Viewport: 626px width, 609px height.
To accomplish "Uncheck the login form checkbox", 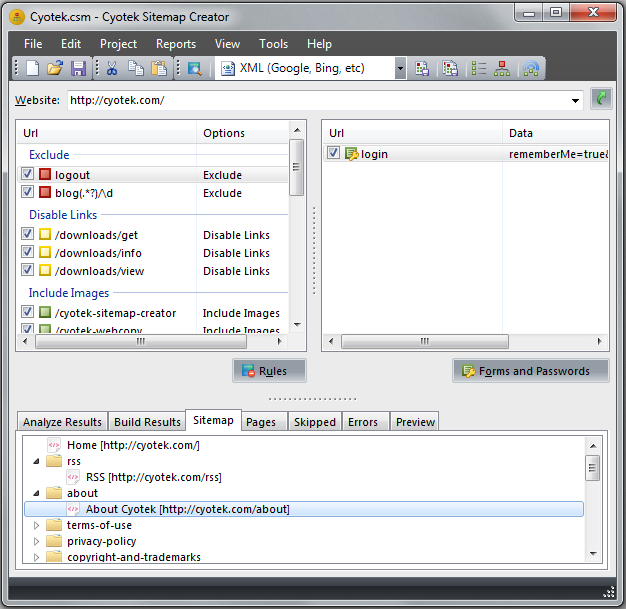I will tap(333, 153).
